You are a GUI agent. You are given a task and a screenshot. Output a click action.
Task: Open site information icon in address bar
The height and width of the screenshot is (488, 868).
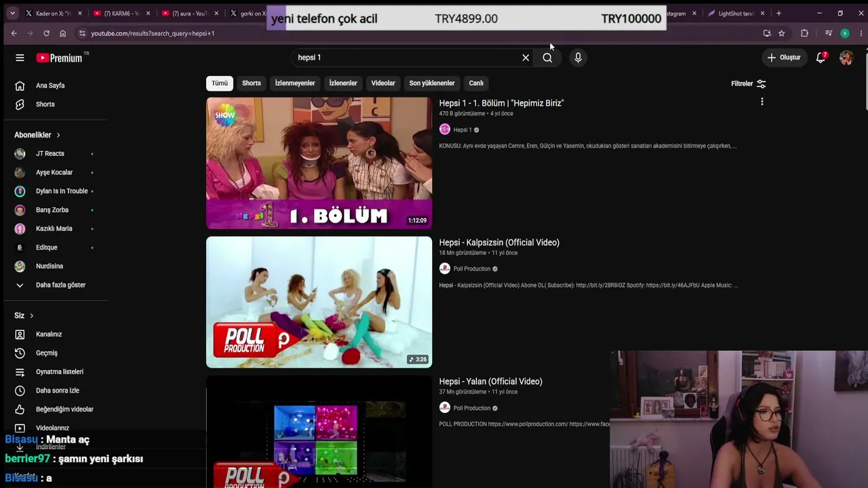(x=82, y=33)
